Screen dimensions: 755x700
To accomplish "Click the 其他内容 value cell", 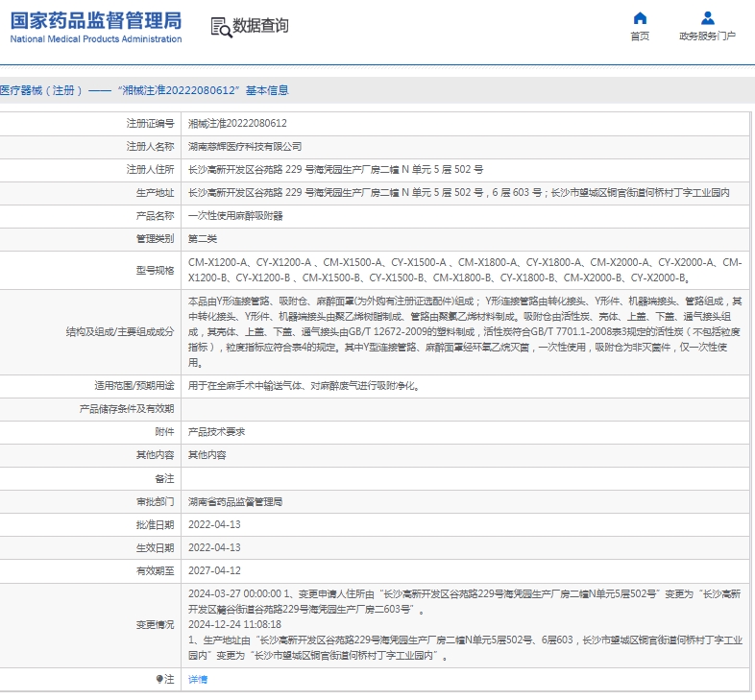I will click(x=207, y=455).
